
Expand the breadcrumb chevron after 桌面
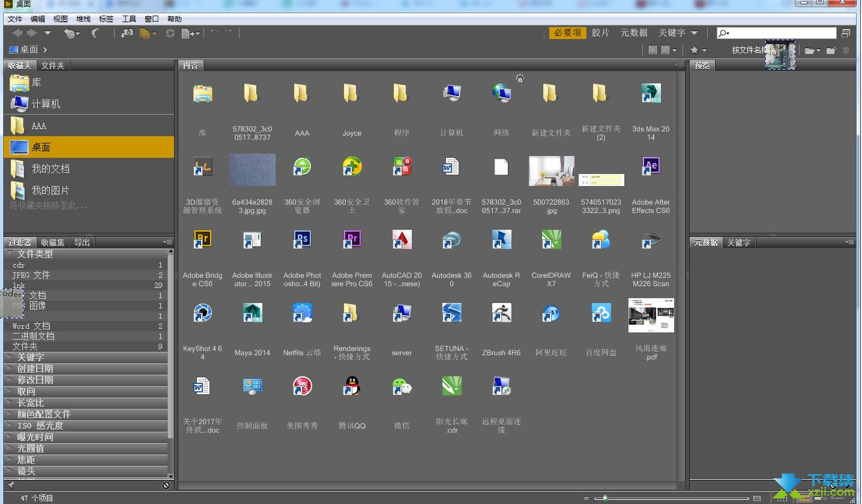click(45, 50)
